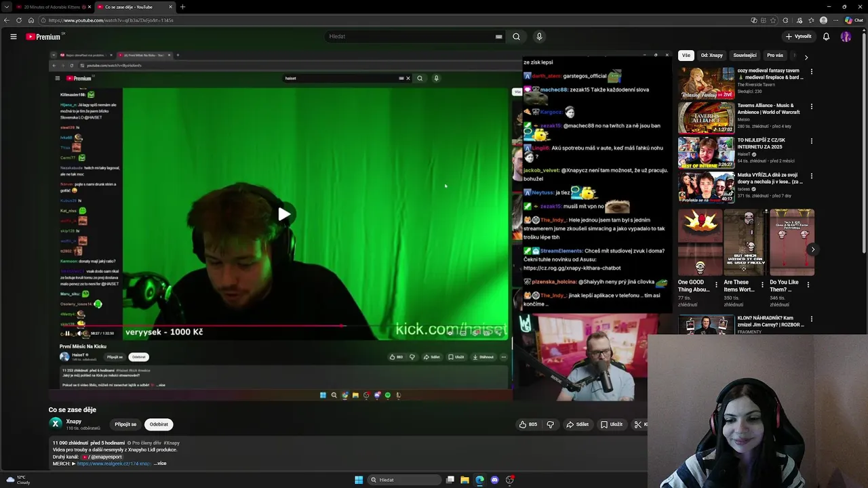Select the Související filter chip
The image size is (868, 488).
point(745,56)
